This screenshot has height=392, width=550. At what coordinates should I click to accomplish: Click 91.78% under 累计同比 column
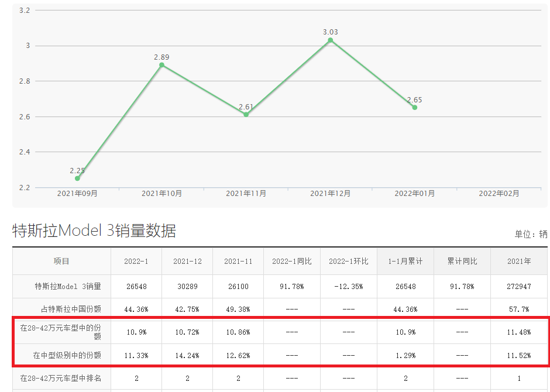point(462,287)
